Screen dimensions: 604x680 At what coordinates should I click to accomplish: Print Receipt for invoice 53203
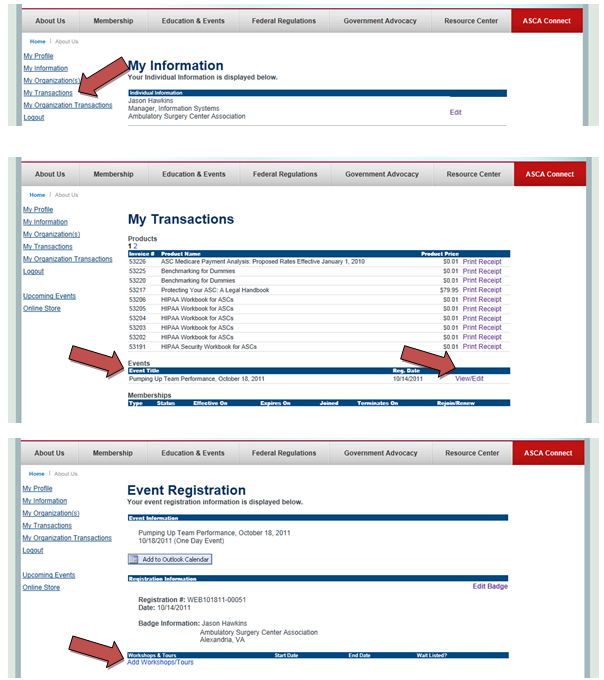pyautogui.click(x=482, y=328)
